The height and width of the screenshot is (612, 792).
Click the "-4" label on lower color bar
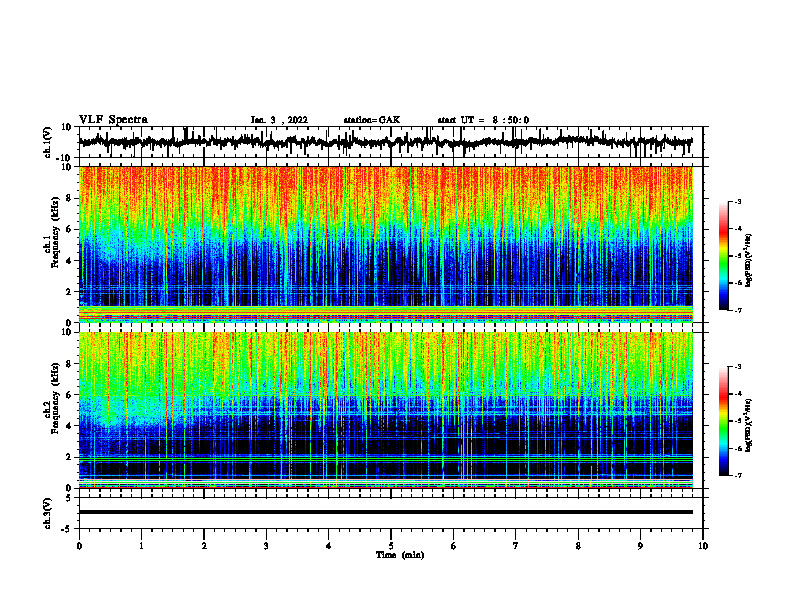[738, 394]
